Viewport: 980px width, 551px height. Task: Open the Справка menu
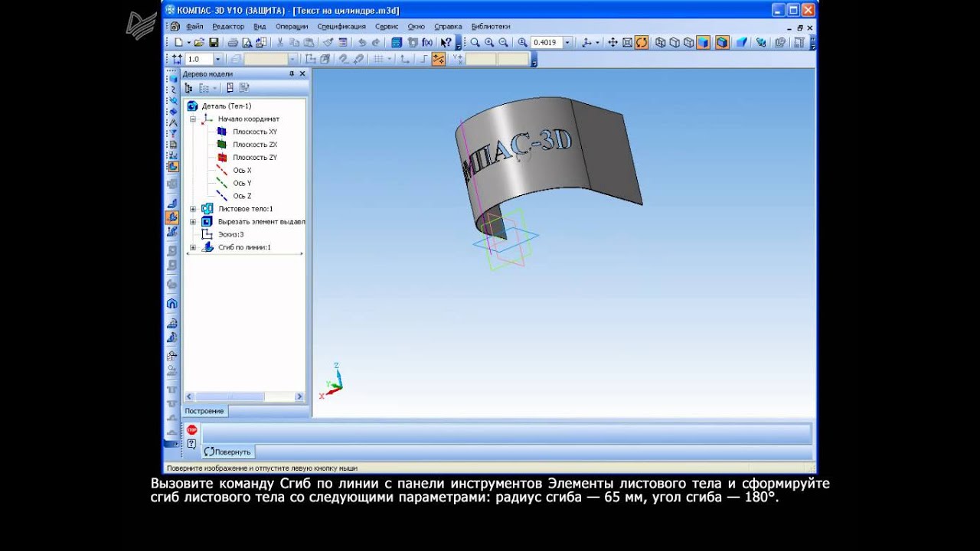tap(448, 26)
